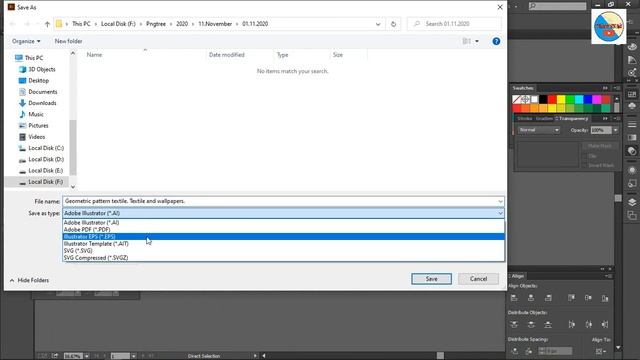The image size is (640, 360).
Task: Open the view options dropdown arrow
Action: click(477, 41)
